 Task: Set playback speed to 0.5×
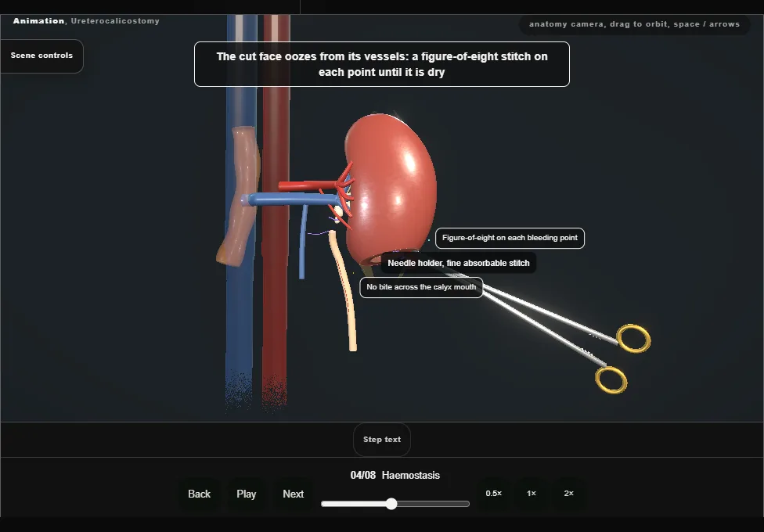point(494,494)
